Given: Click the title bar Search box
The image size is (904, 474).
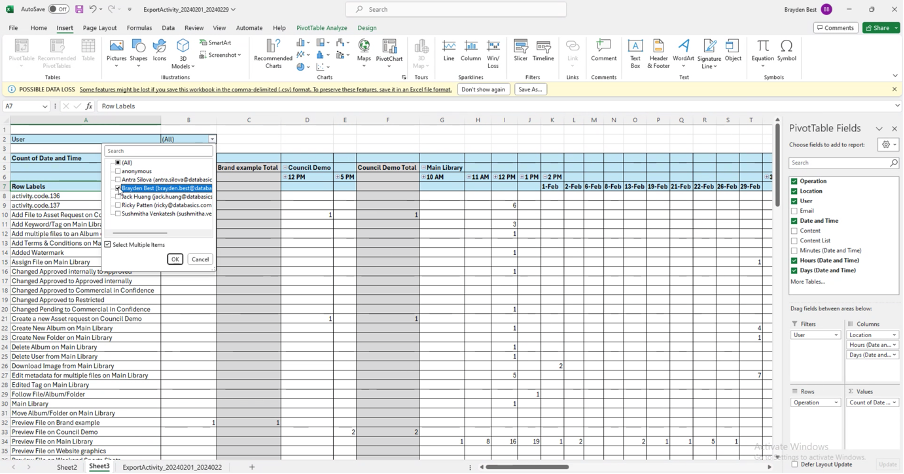Looking at the screenshot, I should [x=456, y=9].
